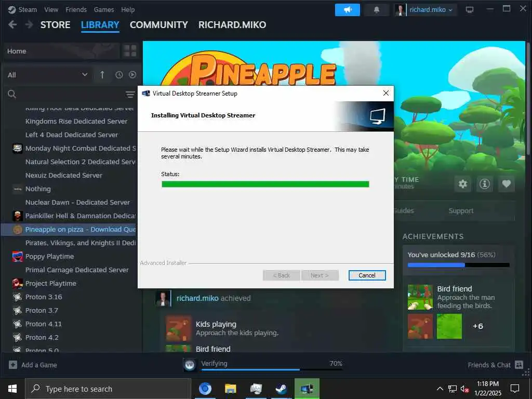Open Windows action center notifications
The height and width of the screenshot is (399, 532).
[x=515, y=389]
